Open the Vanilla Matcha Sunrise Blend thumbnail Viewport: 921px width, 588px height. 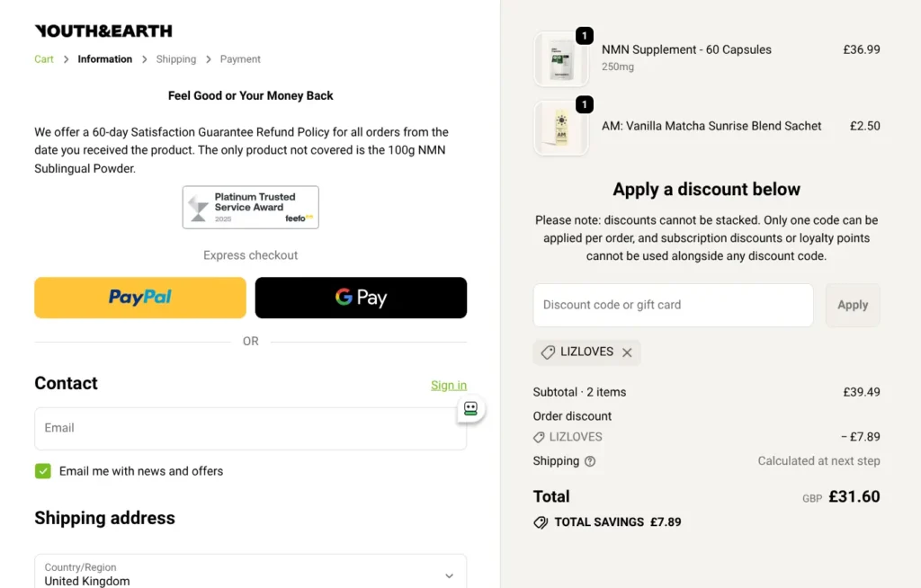click(x=561, y=127)
